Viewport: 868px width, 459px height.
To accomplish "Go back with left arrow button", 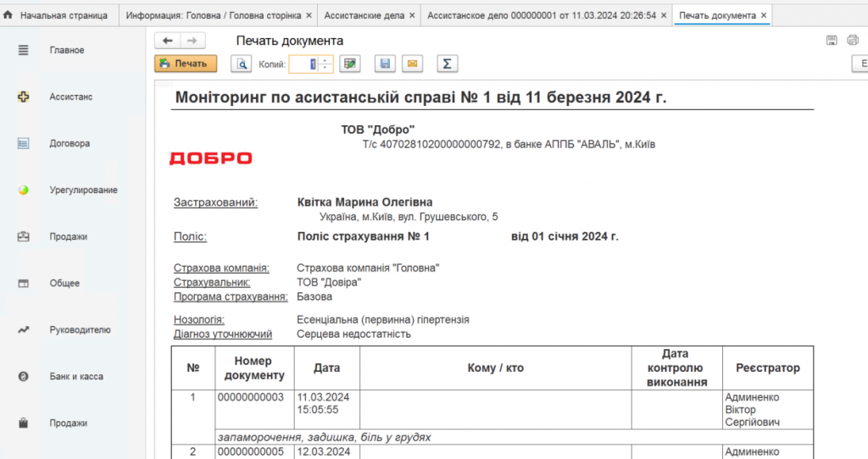I will click(x=167, y=41).
